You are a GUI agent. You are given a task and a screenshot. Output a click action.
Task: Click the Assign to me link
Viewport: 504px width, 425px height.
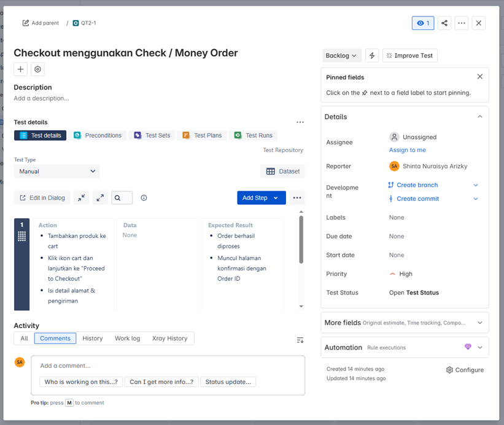point(407,150)
